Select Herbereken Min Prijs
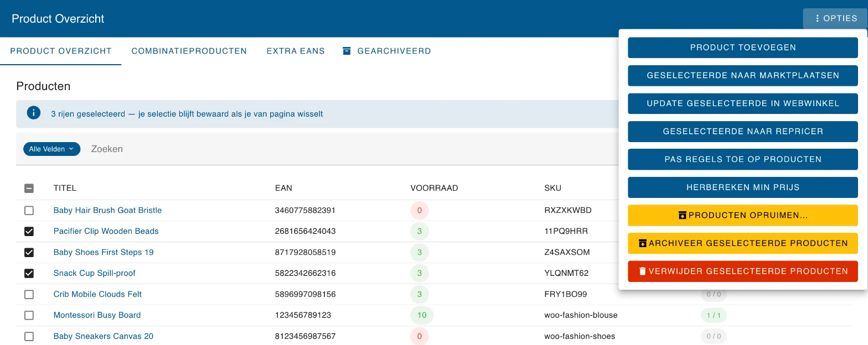The image size is (868, 345). click(743, 187)
